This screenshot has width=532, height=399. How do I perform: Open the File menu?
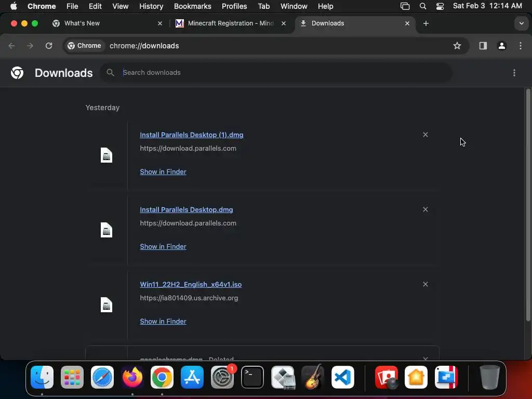[72, 6]
